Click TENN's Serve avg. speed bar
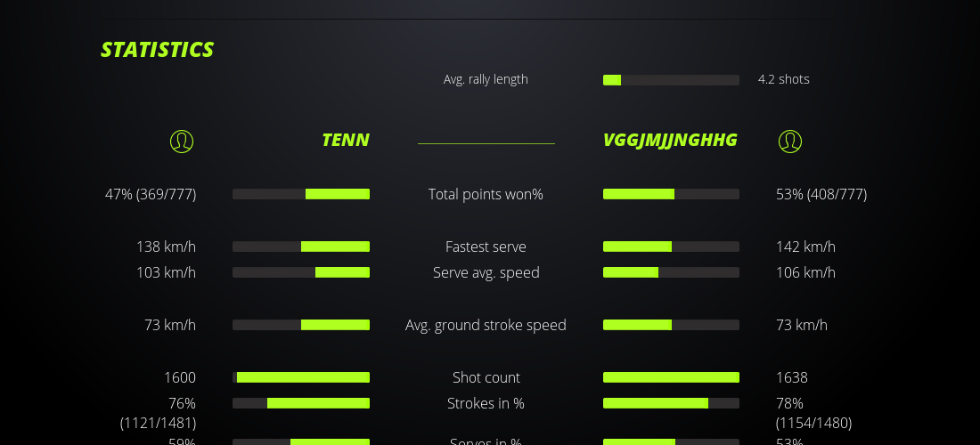The width and height of the screenshot is (980, 445). point(301,272)
